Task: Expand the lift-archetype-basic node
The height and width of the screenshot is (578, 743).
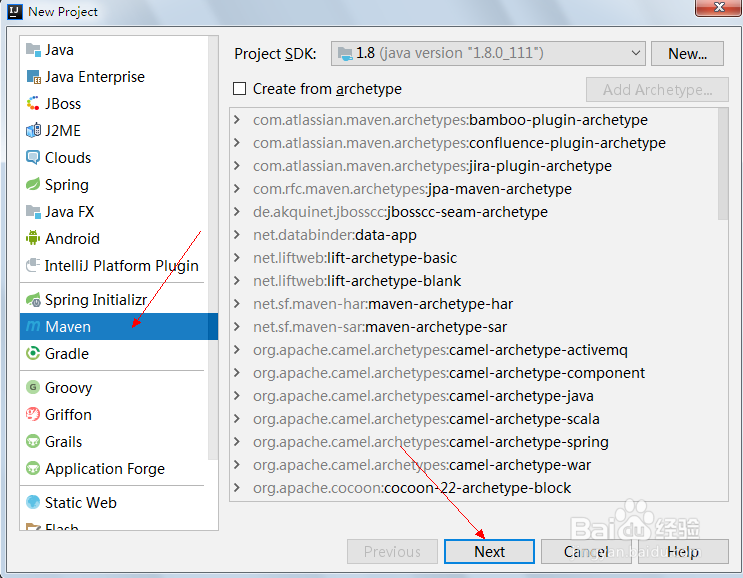Action: pyautogui.click(x=237, y=258)
